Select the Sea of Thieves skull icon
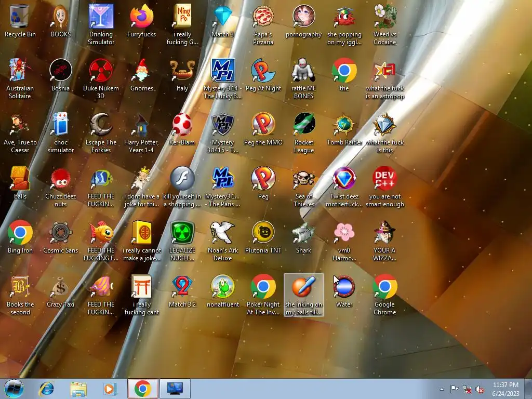 tap(303, 179)
